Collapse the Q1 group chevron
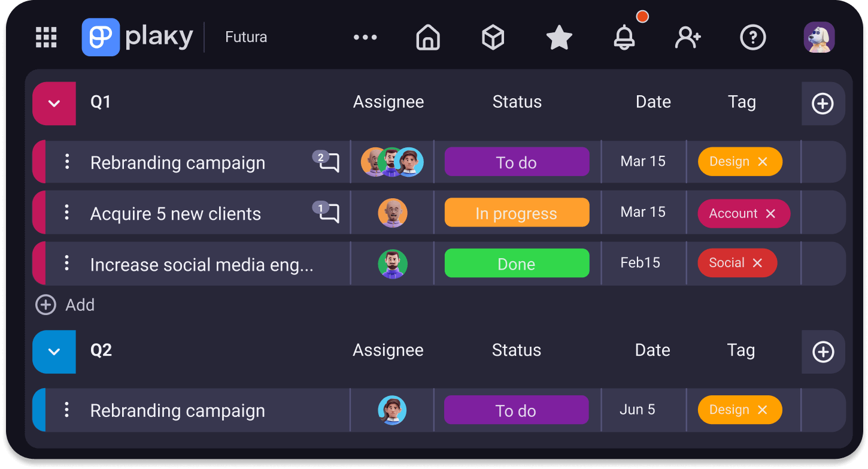Screen dimensions: 868x469 click(x=54, y=104)
